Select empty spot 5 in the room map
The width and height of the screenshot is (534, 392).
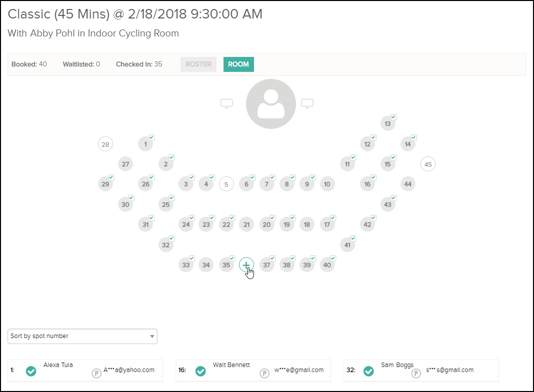tap(226, 184)
